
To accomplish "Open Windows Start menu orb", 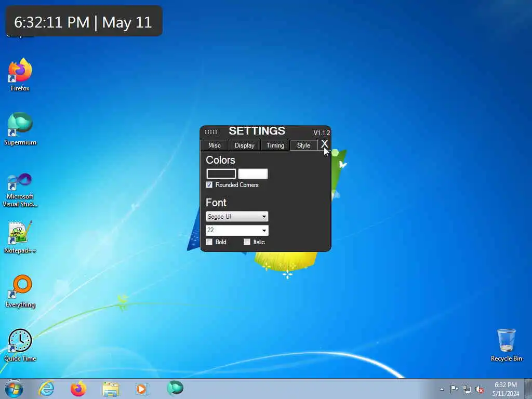I will (x=14, y=389).
